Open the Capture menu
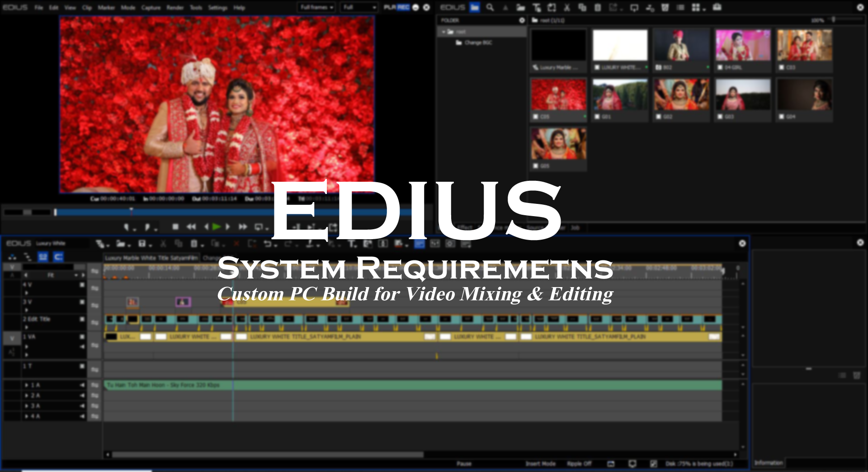 pos(151,7)
